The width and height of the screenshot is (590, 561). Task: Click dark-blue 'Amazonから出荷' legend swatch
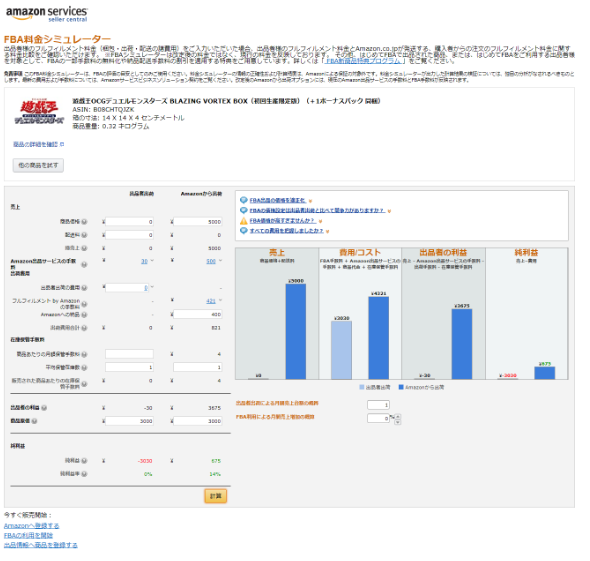[x=401, y=387]
